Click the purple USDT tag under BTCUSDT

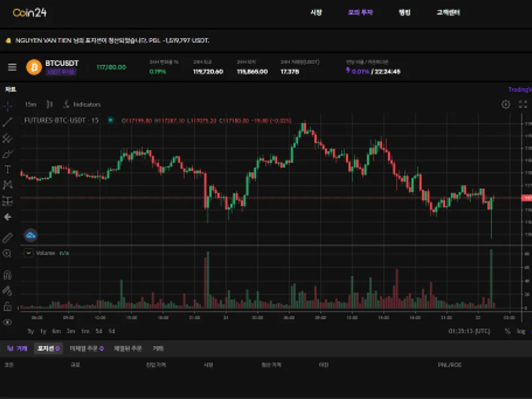pyautogui.click(x=61, y=72)
